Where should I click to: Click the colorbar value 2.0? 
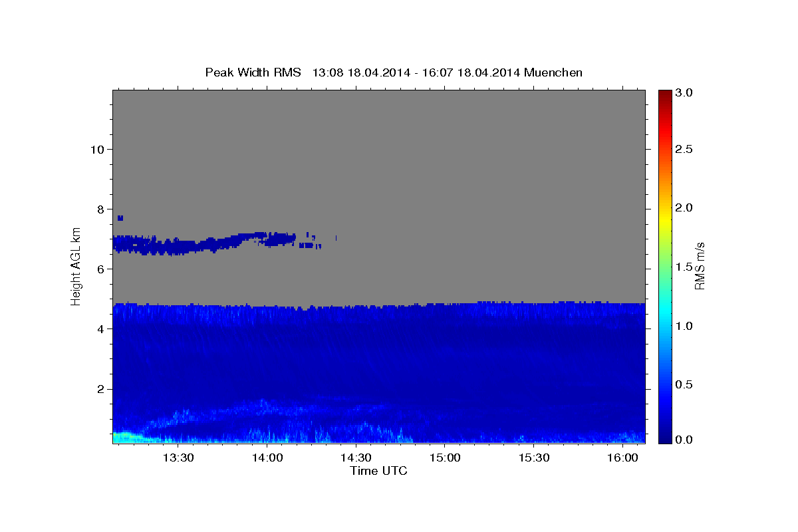click(684, 207)
